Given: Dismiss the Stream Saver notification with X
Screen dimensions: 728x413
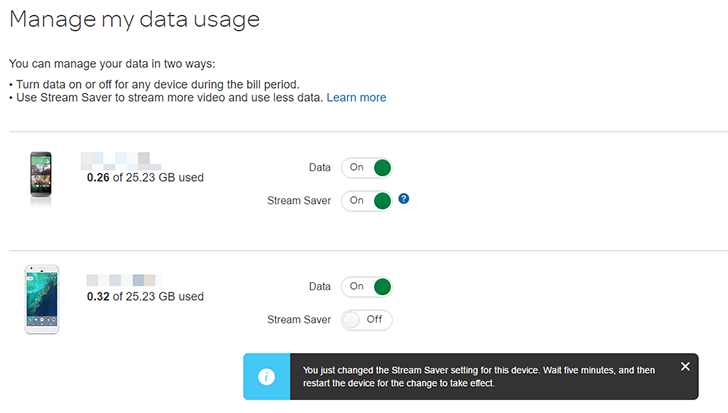Looking at the screenshot, I should pyautogui.click(x=685, y=366).
